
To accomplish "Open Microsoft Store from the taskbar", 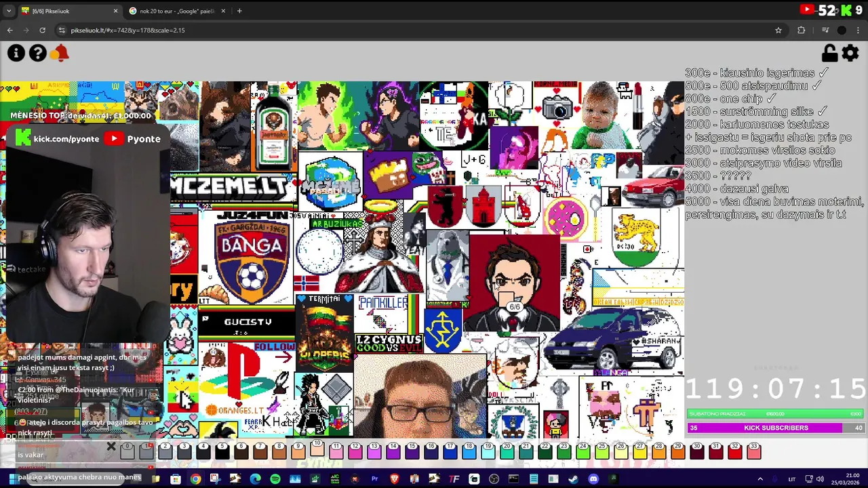I will [x=176, y=480].
